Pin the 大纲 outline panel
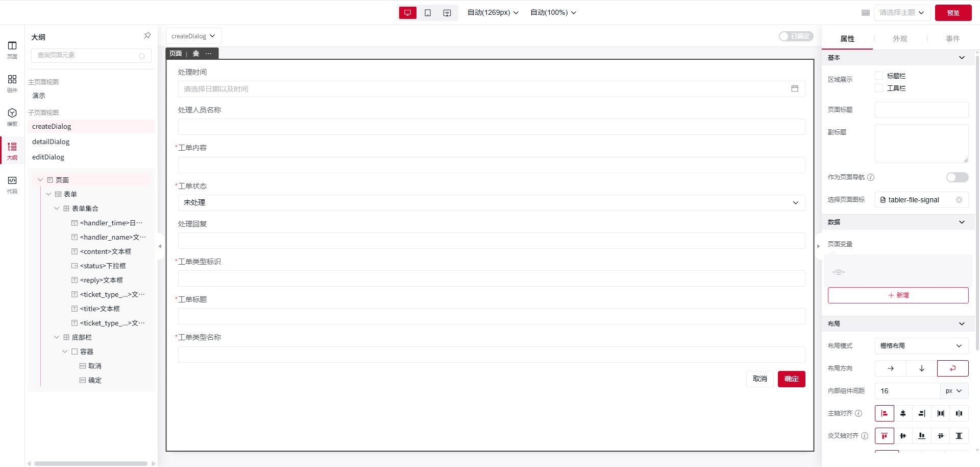Image resolution: width=980 pixels, height=467 pixels. 147,36
